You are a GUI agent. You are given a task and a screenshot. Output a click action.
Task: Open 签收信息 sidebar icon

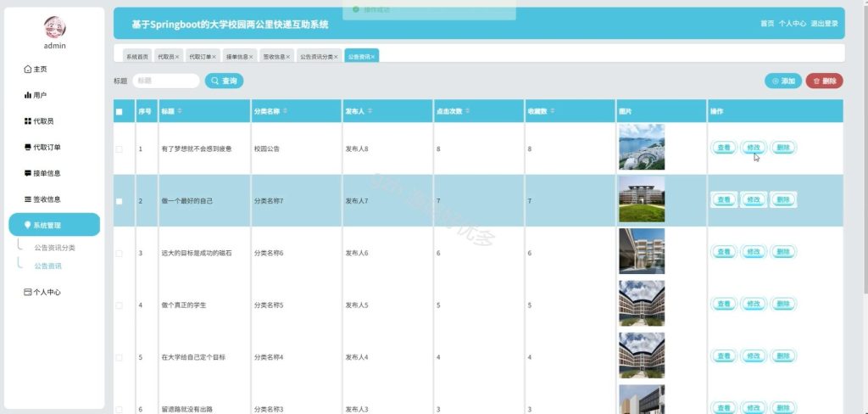coord(28,199)
